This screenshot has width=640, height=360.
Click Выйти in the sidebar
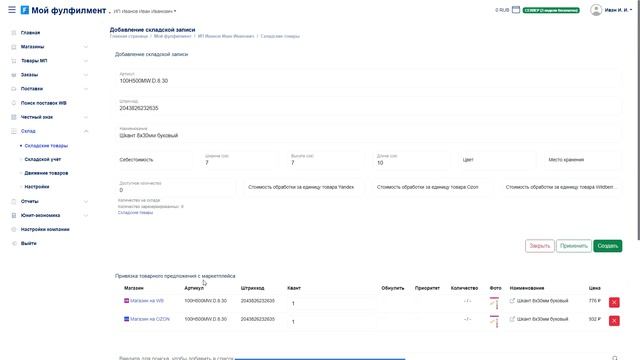click(x=29, y=243)
